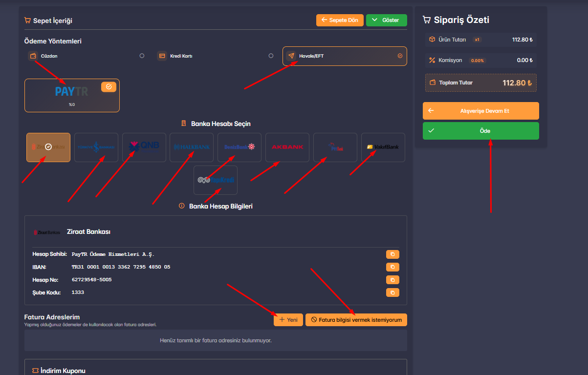Viewport: 588px width, 375px height.
Task: Click the Ziraat Bankası logo in account details
Action: click(x=47, y=232)
